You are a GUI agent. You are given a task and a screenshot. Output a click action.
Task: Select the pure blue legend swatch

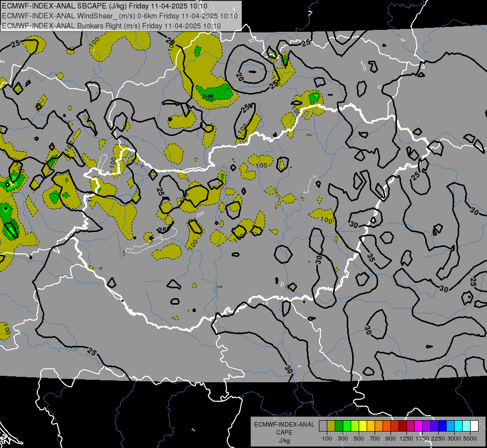click(x=443, y=426)
